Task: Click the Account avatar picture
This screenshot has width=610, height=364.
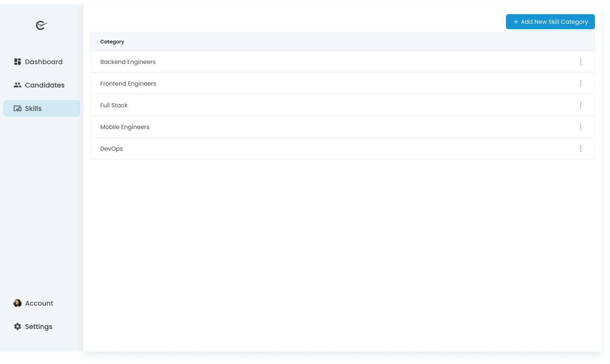Action: [17, 303]
